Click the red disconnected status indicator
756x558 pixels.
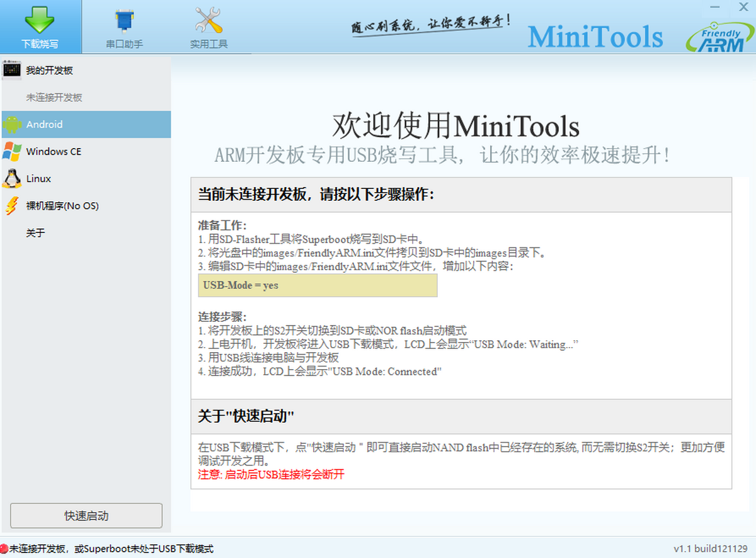pos(4,549)
